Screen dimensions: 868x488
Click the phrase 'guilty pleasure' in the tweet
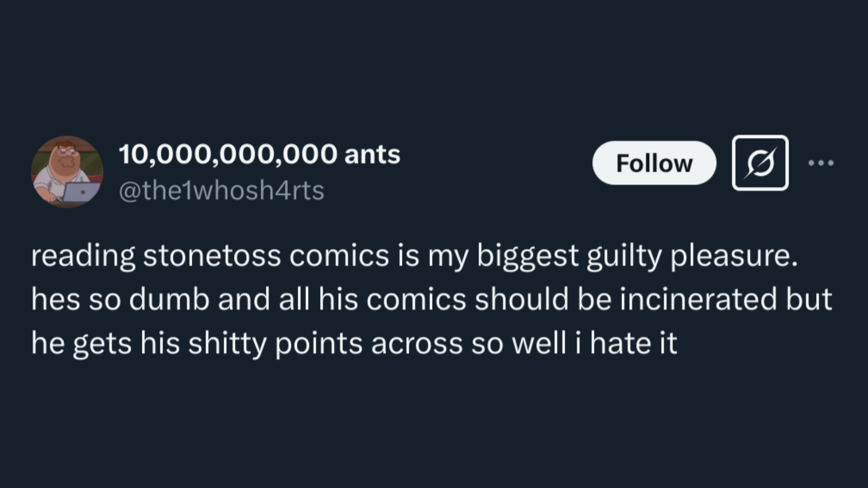[692, 256]
